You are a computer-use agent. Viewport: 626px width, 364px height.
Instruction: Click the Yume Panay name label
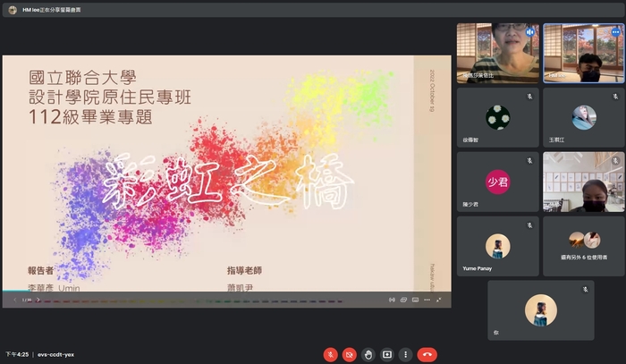pos(477,268)
